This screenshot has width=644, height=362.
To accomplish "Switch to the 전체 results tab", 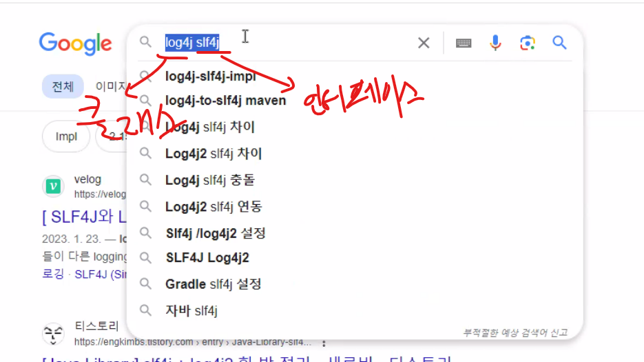I will click(63, 86).
